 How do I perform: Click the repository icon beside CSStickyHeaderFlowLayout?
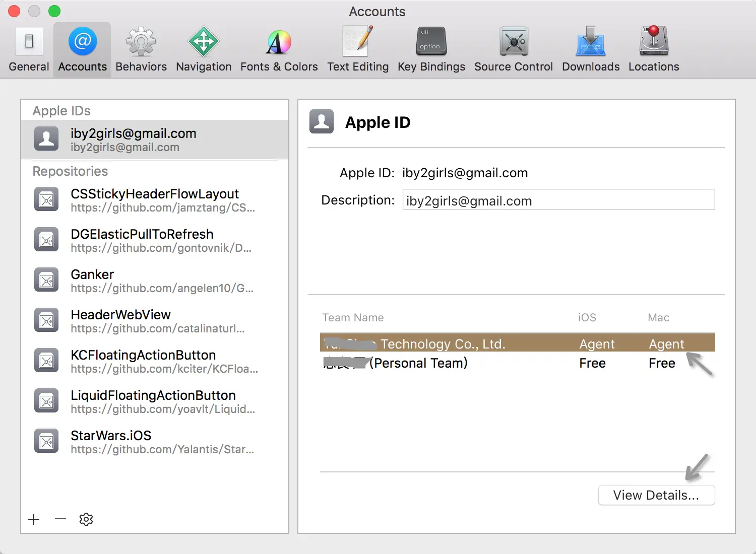point(46,199)
